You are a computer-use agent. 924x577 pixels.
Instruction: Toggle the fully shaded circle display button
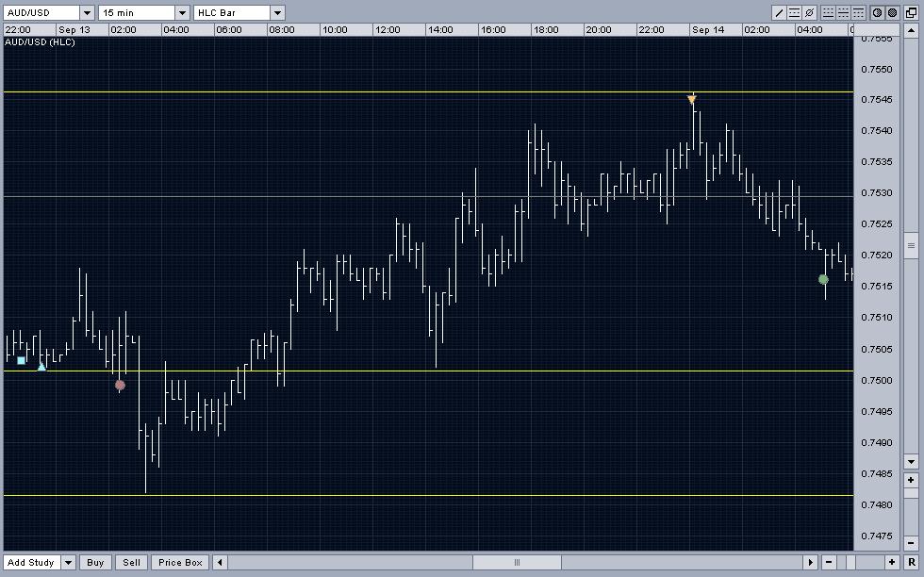(x=892, y=12)
